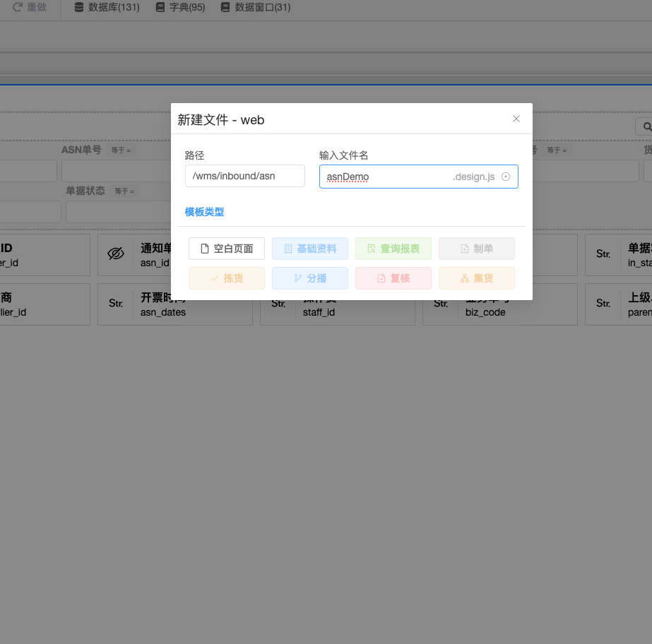
Task: Pick the 复核 template
Action: tap(393, 278)
